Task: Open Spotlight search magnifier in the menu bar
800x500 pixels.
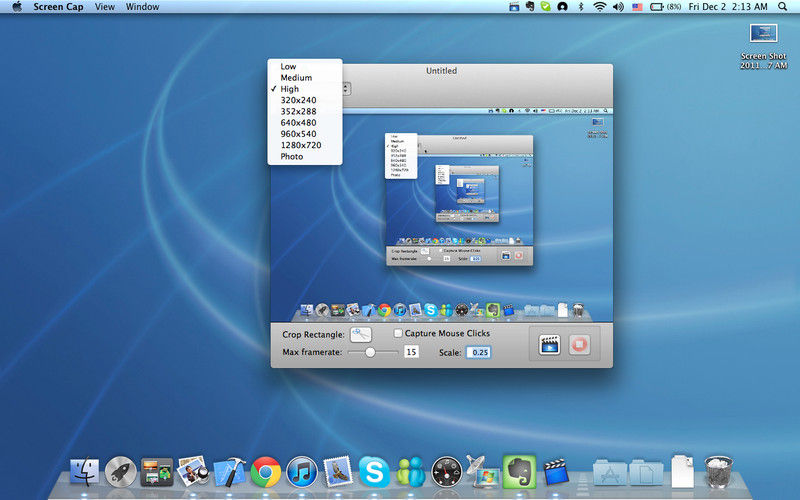Action: [x=783, y=7]
